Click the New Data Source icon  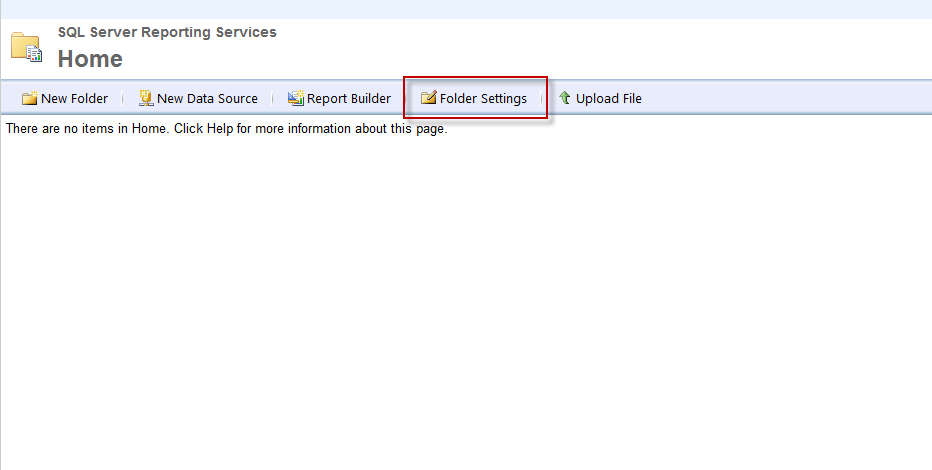[x=146, y=98]
